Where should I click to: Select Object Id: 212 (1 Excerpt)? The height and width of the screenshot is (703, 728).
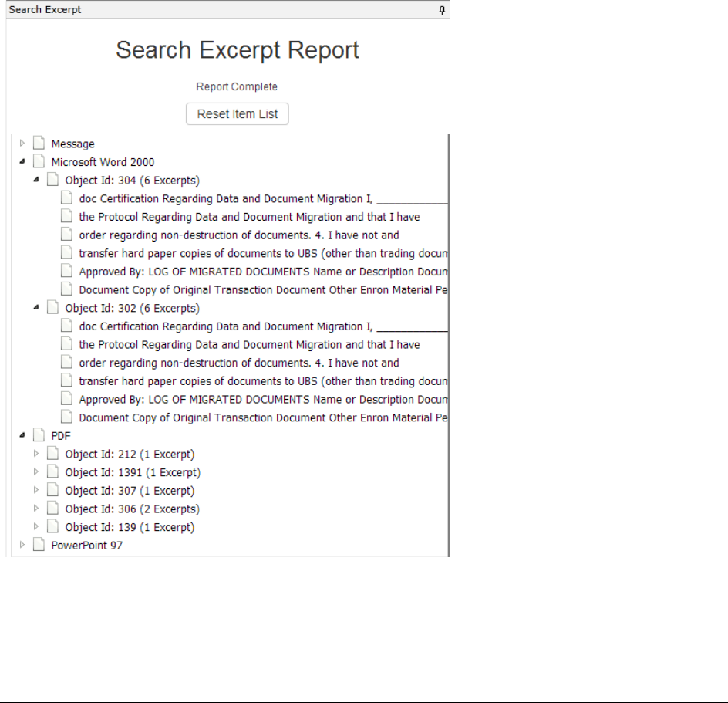pyautogui.click(x=130, y=455)
